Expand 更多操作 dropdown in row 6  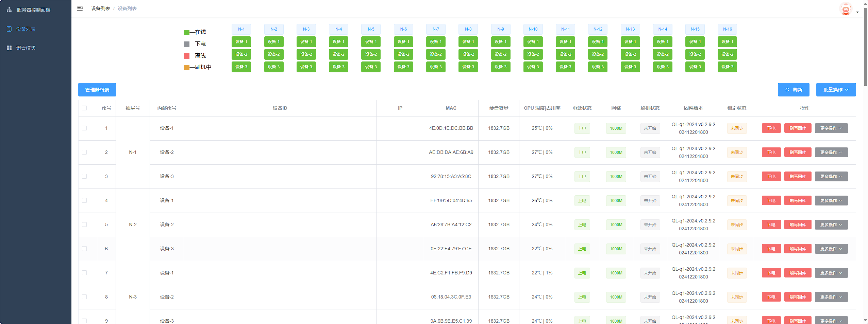coord(831,249)
